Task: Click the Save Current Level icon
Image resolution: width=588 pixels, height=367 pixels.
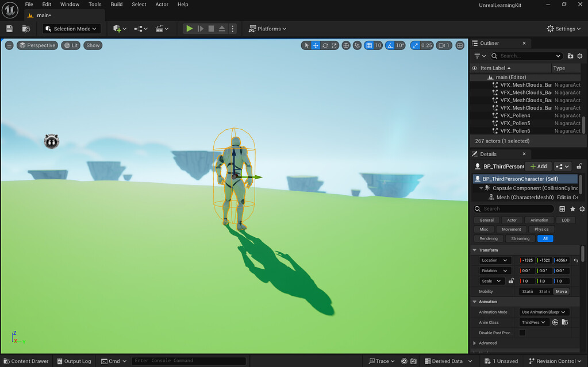Action: [9, 29]
